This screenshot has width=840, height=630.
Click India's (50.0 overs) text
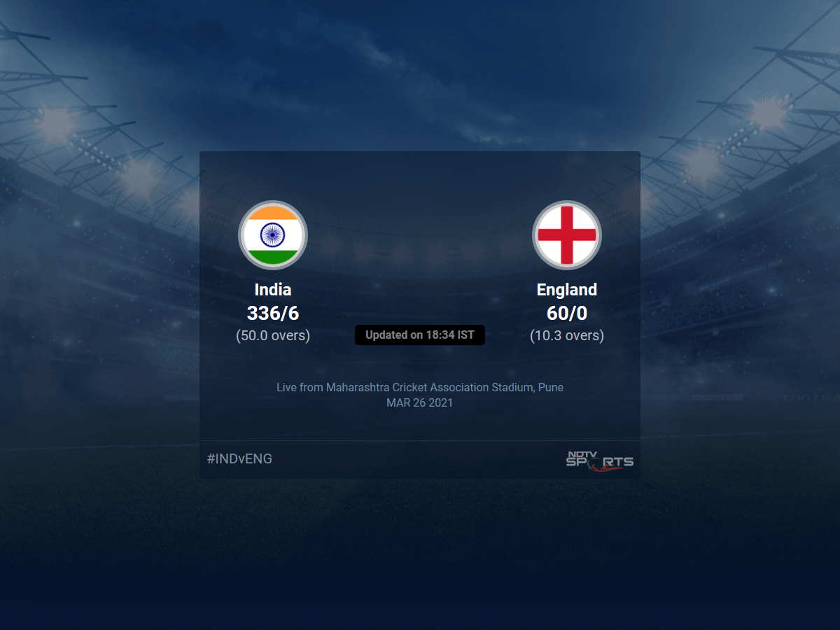pos(273,335)
